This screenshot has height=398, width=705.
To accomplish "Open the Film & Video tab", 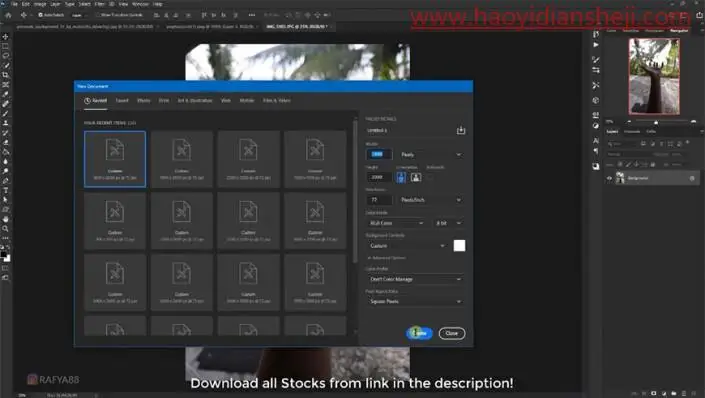I will 277,100.
